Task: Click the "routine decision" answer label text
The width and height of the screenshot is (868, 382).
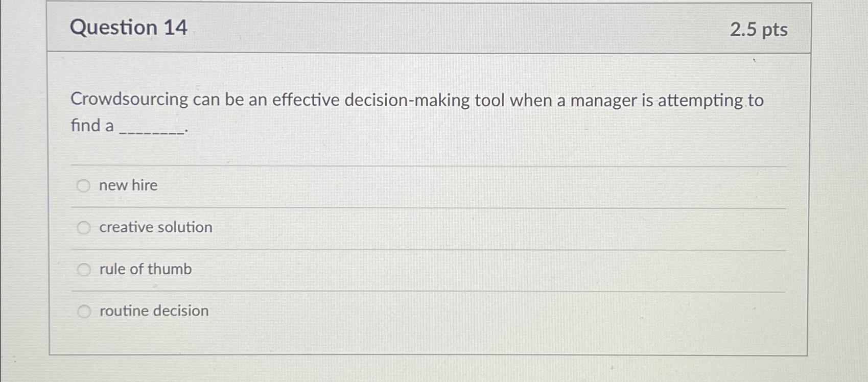Action: point(153,311)
